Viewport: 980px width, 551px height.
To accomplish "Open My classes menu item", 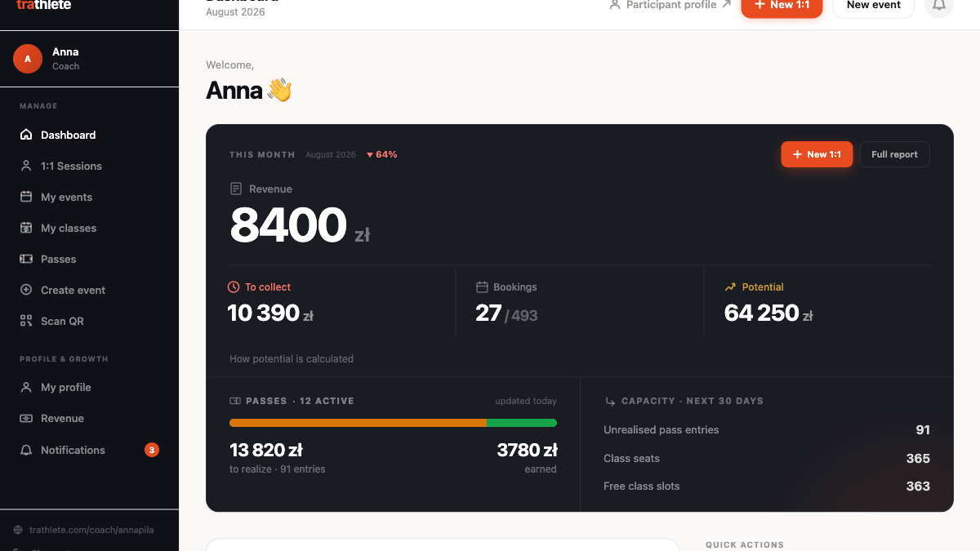I will [x=89, y=228].
